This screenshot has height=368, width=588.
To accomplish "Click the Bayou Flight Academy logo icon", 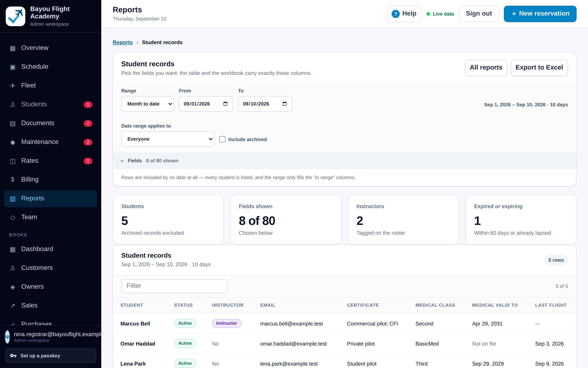I will coord(15,16).
